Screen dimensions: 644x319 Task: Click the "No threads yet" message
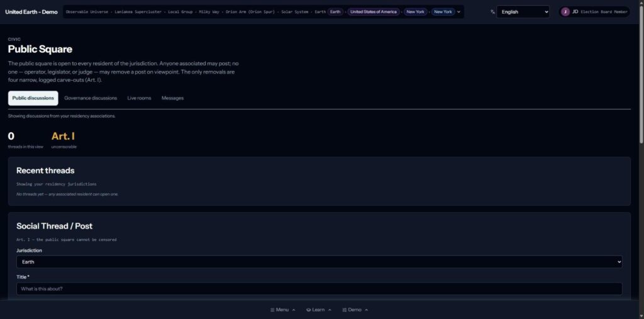(67, 194)
